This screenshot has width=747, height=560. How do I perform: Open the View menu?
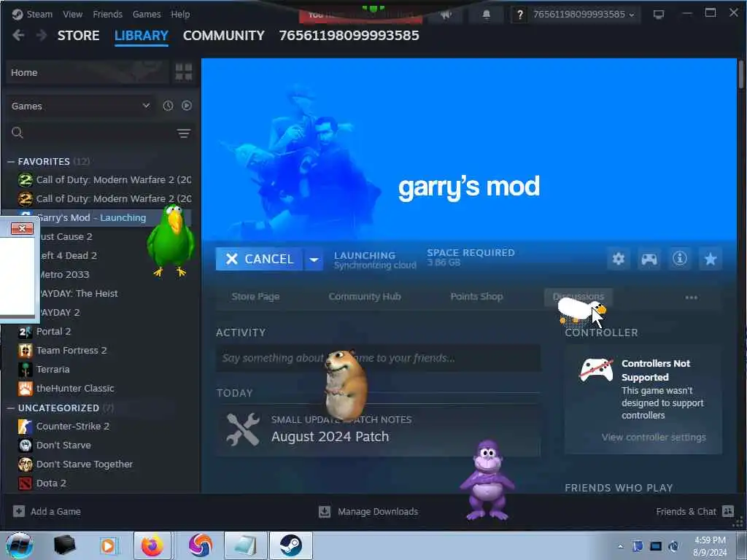(x=72, y=15)
